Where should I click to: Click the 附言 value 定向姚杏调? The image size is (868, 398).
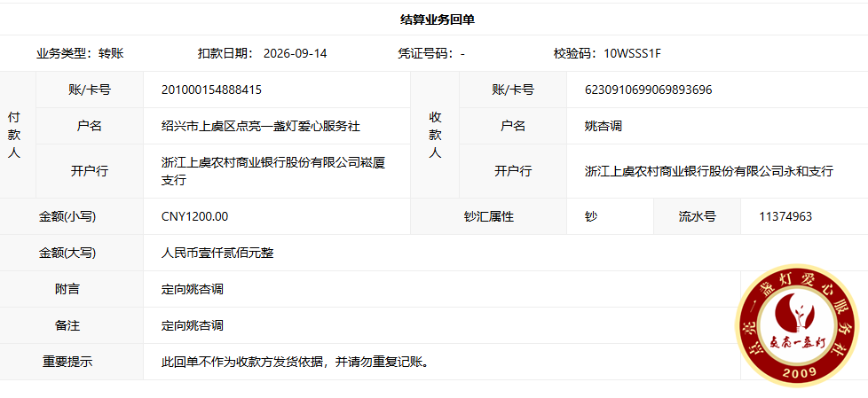pos(192,289)
